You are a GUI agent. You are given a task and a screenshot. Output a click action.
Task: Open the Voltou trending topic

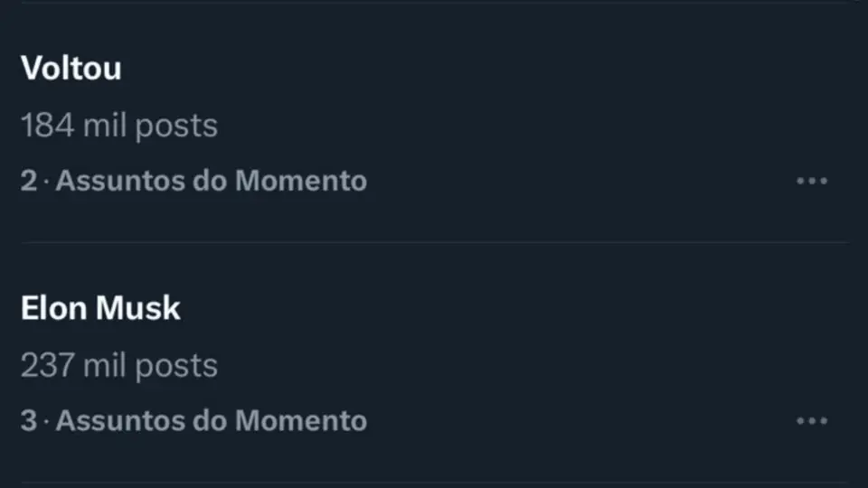pyautogui.click(x=71, y=69)
